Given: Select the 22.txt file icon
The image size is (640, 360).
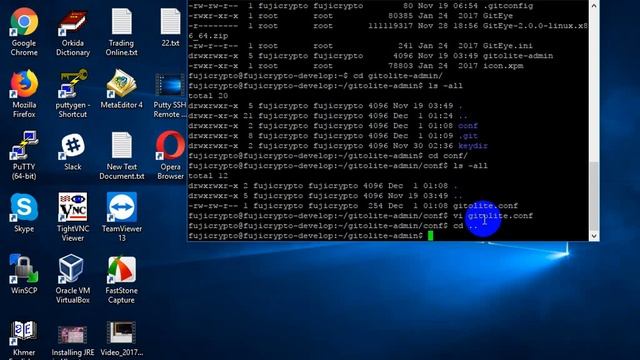Looking at the screenshot, I should [x=170, y=28].
